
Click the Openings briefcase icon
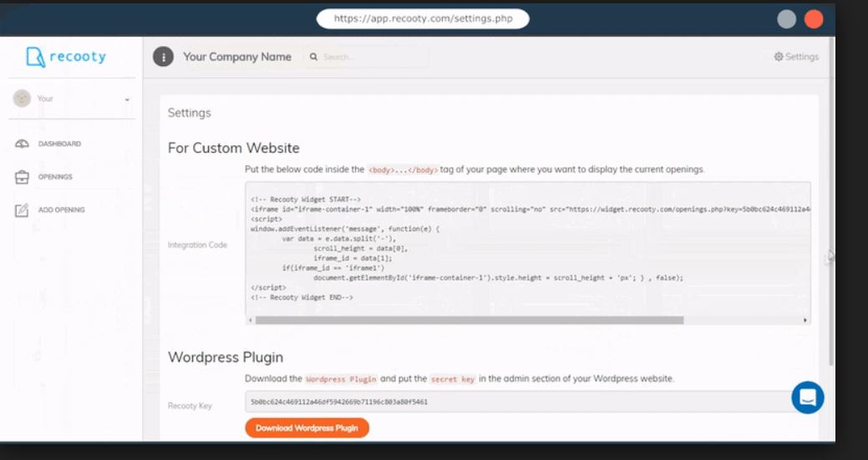pyautogui.click(x=22, y=177)
